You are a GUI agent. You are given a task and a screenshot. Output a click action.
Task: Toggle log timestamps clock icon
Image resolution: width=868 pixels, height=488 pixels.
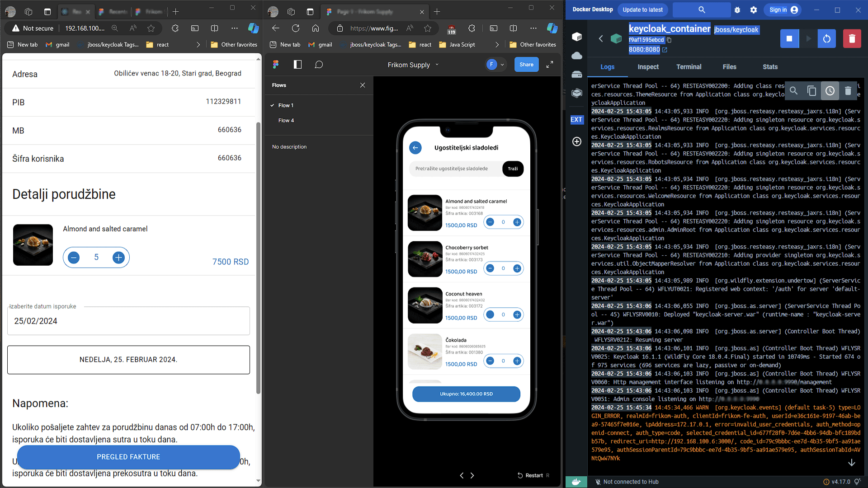[830, 91]
